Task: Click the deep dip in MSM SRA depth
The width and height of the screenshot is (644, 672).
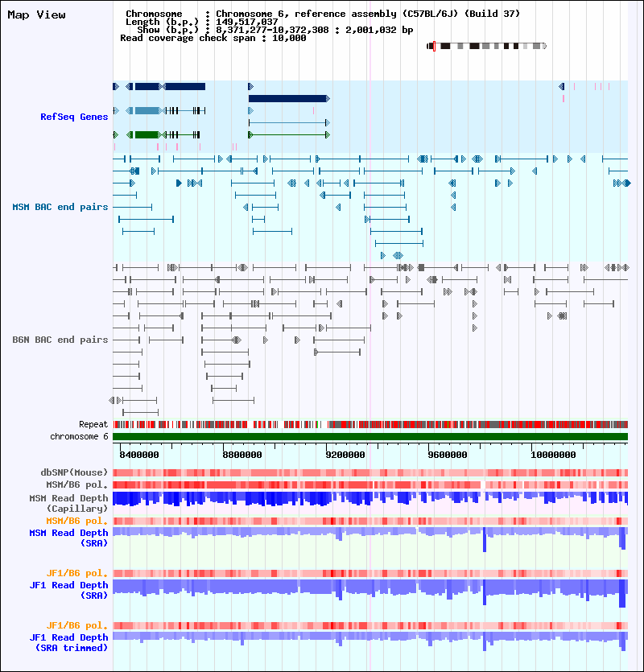Action: point(485,540)
